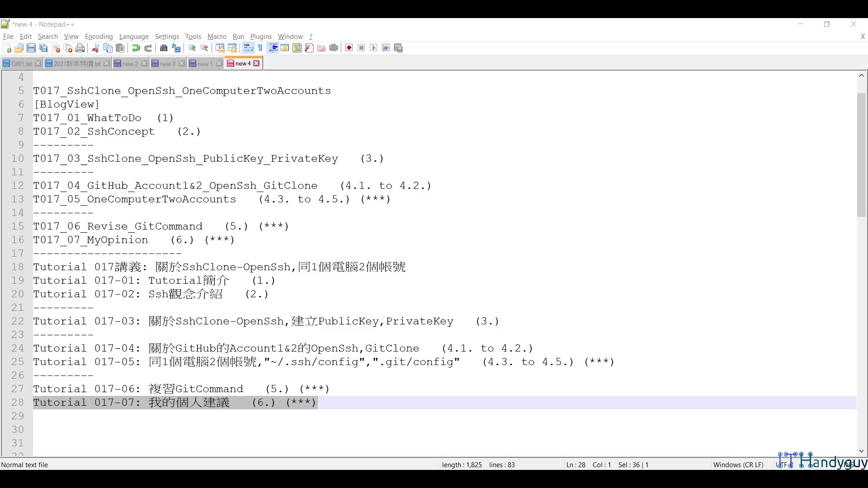Click Windows (CR LF) in status bar
Image resolution: width=868 pixels, height=488 pixels.
click(x=738, y=465)
